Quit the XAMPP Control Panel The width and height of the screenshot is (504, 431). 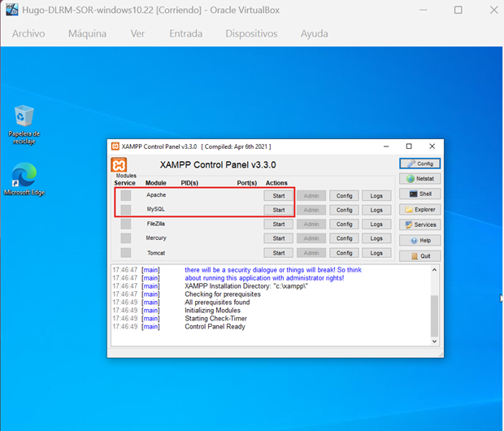tap(419, 256)
